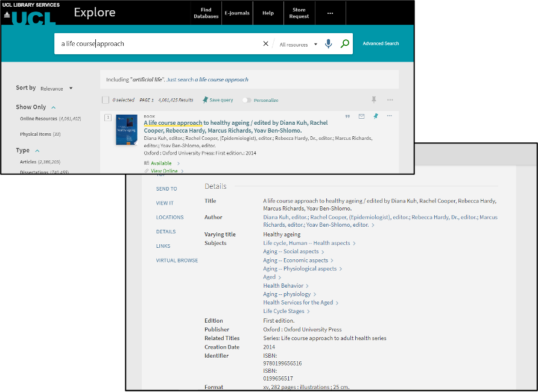
Task: Open Advanced Search
Action: coord(381,43)
